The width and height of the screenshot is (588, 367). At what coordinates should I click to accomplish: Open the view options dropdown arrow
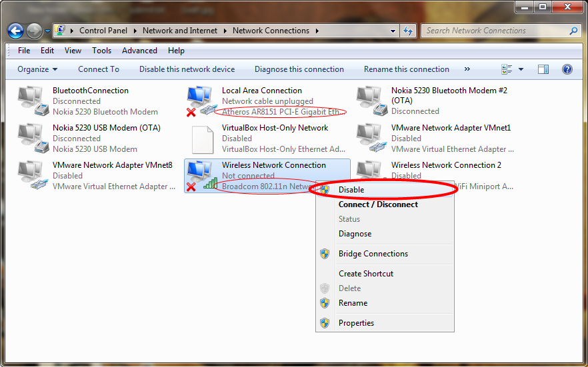tap(521, 69)
